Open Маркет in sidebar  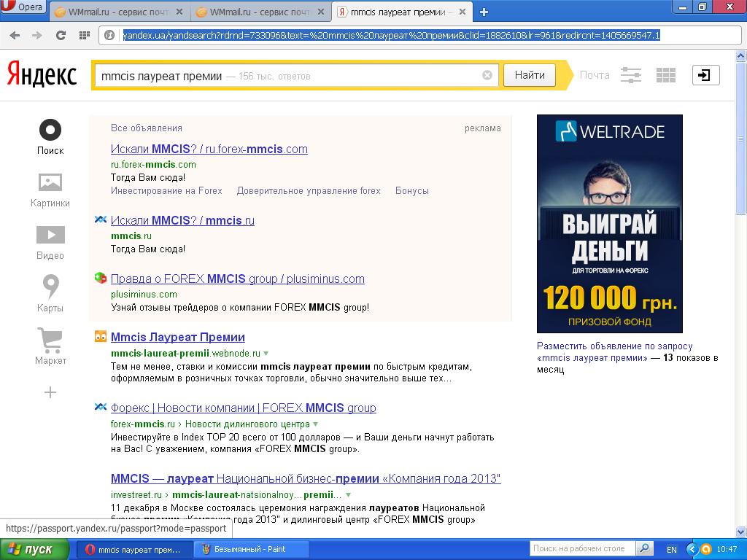(x=50, y=346)
